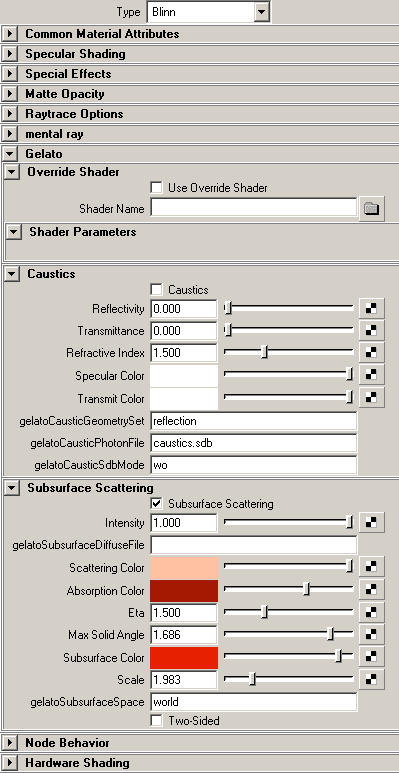Collapse the Shader Parameters section

click(x=14, y=232)
